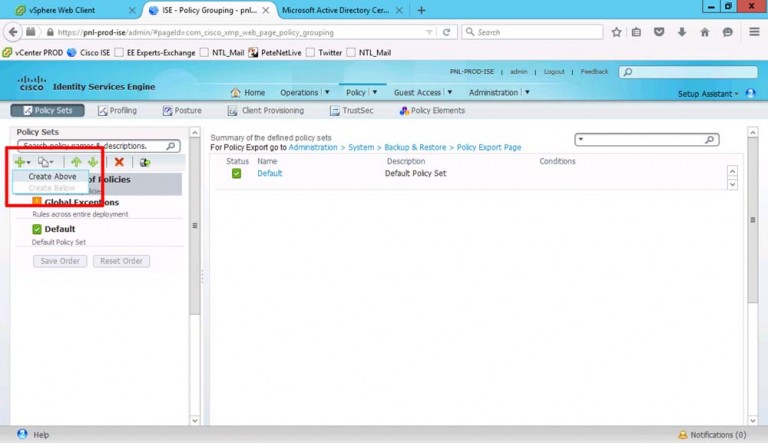The image size is (768, 443).
Task: Click the Feedback link
Action: click(x=594, y=72)
